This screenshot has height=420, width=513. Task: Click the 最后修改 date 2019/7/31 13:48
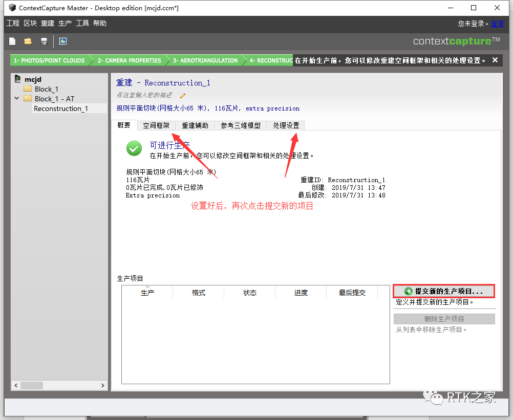358,195
